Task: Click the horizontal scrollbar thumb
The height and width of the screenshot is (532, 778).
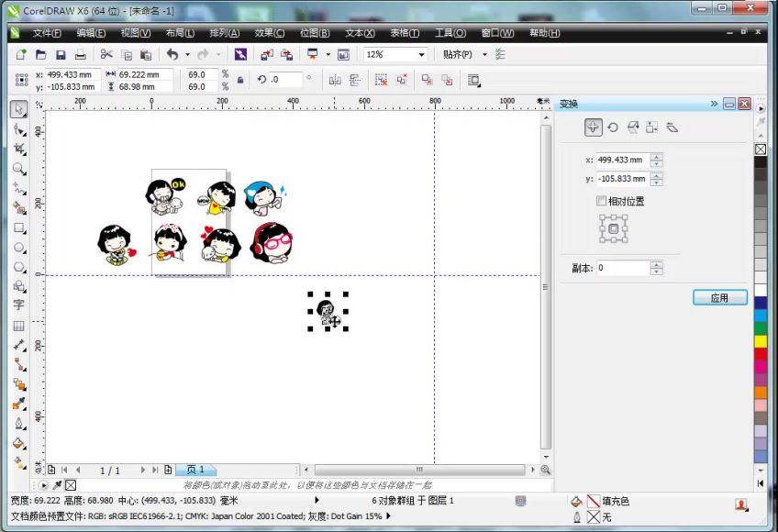Action: coord(420,470)
